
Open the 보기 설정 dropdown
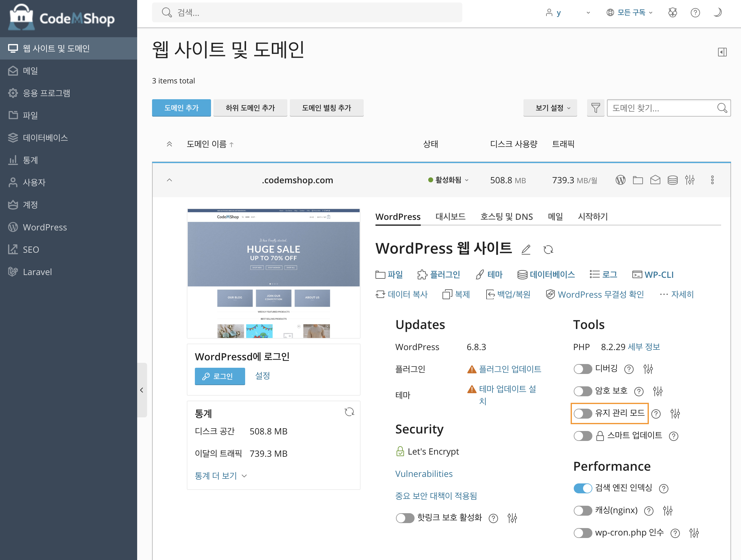pos(550,108)
